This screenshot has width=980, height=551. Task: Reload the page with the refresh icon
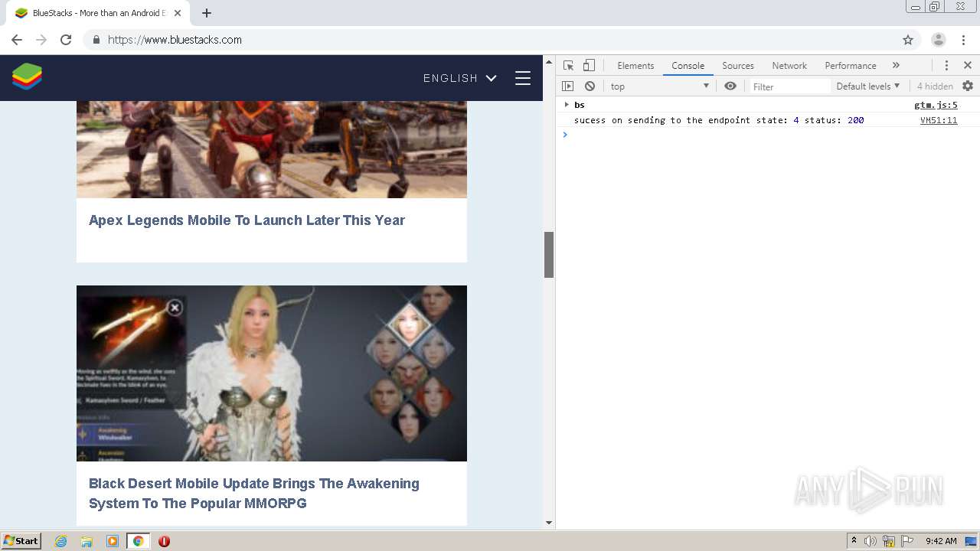(66, 40)
